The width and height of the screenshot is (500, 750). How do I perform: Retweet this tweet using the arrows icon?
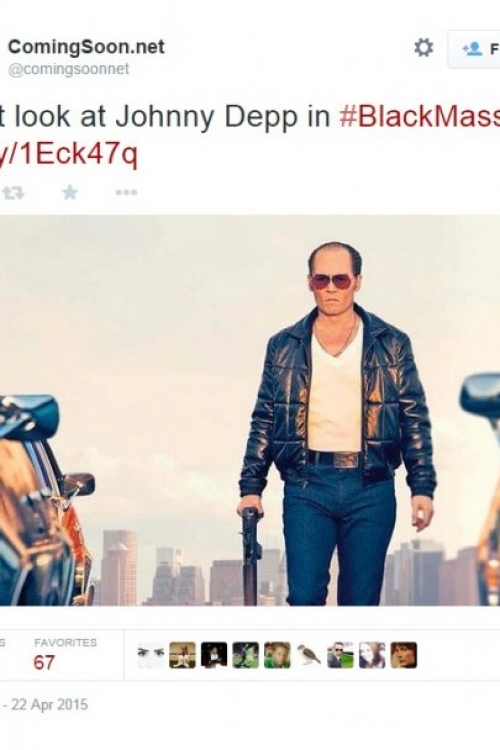point(13,193)
